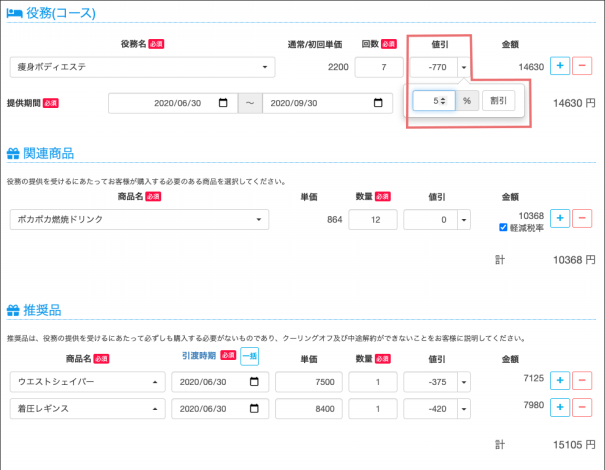Viewport: 605px width, 470px height.
Task: Focus the discount percent field showing 5
Action: 434,101
